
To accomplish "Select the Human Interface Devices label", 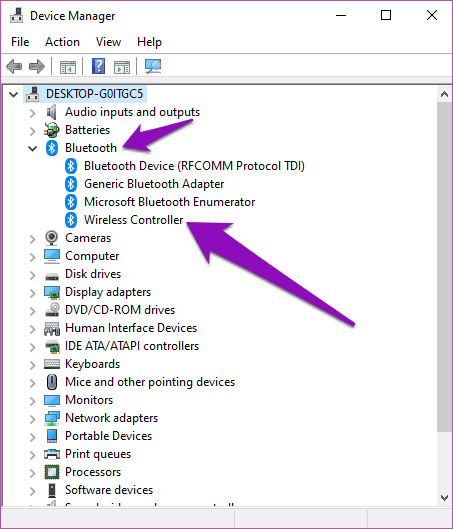I will coord(131,328).
